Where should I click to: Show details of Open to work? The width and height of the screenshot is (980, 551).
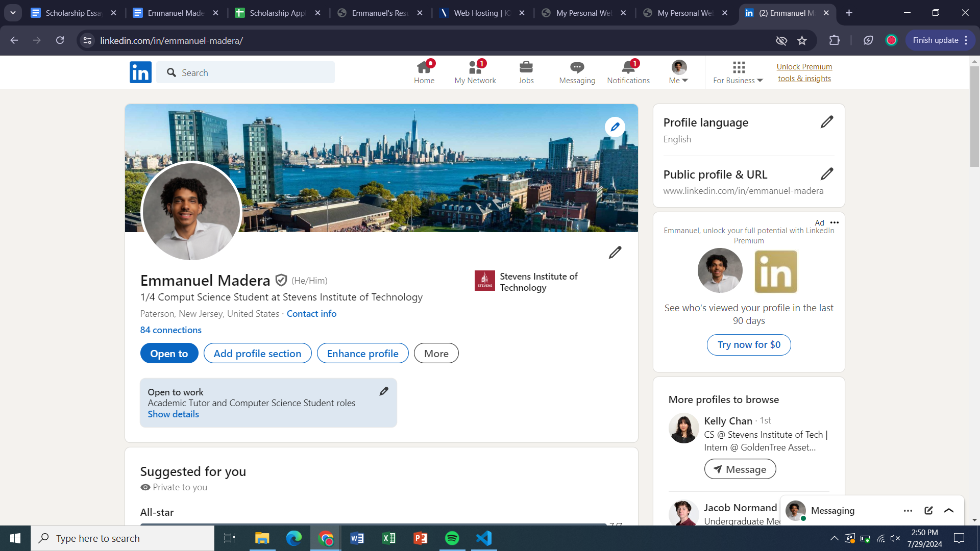click(173, 414)
